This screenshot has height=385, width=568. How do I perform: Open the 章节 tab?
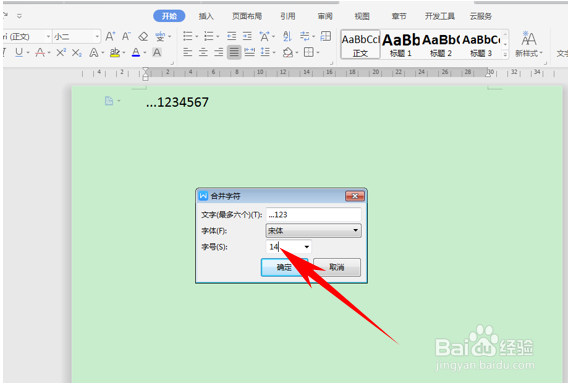(399, 16)
